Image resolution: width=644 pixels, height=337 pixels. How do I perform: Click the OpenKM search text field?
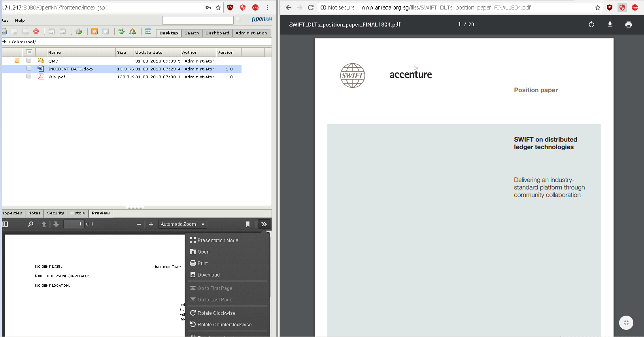pos(198,20)
